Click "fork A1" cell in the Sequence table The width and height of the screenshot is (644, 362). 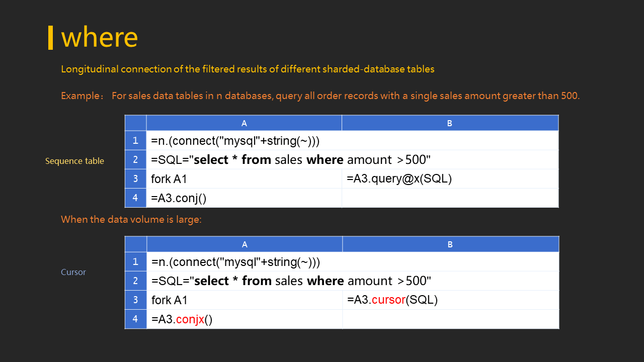click(170, 179)
